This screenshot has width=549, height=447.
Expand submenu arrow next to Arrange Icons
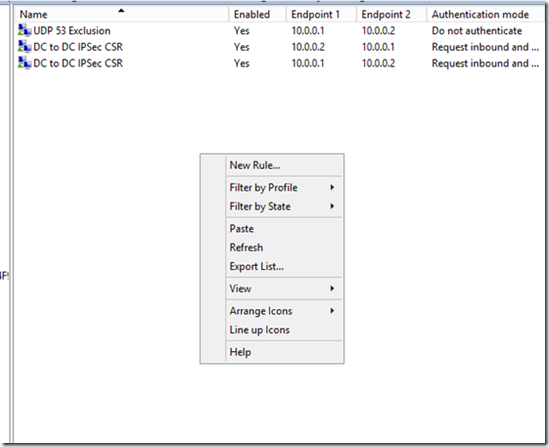332,311
